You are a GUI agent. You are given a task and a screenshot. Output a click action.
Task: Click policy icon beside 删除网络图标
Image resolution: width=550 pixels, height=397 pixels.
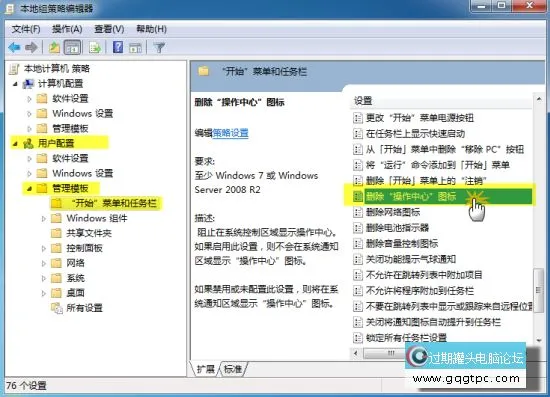click(x=357, y=212)
